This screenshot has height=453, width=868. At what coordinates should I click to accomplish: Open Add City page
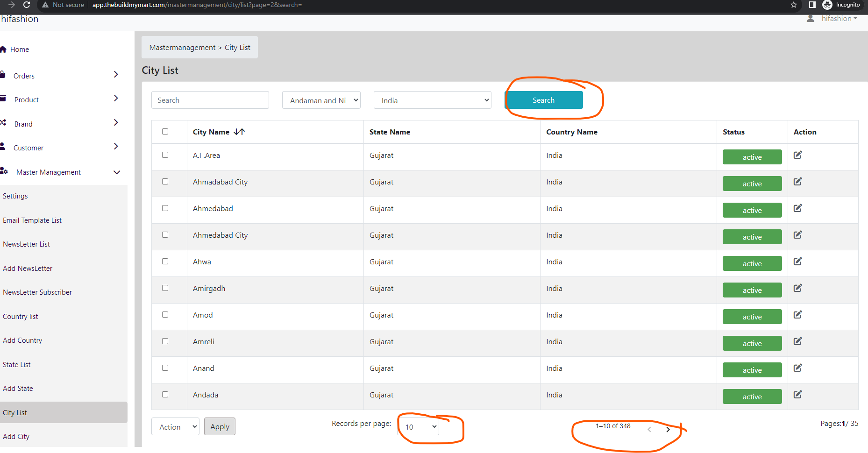click(16, 437)
